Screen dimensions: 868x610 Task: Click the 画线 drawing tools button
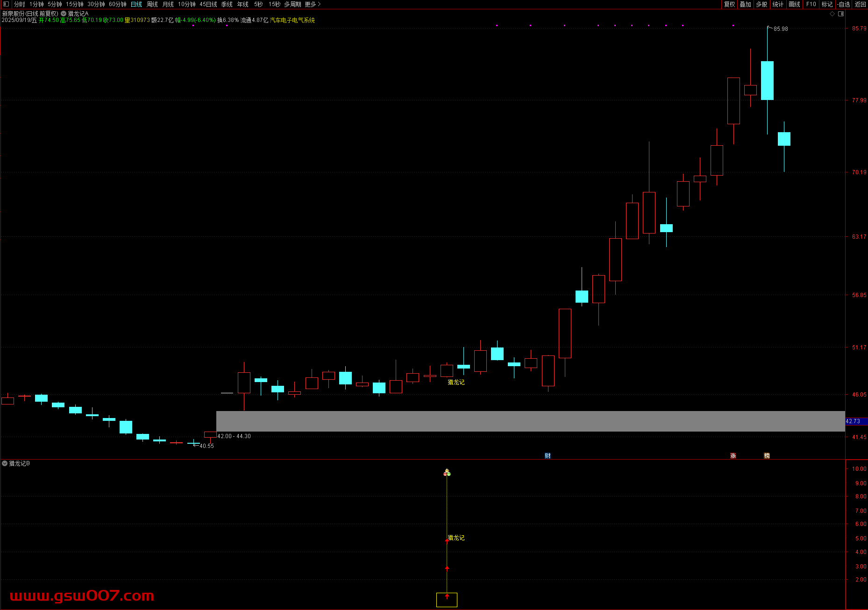click(x=794, y=4)
